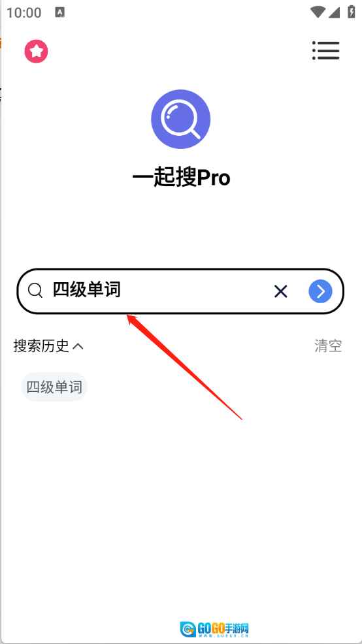The height and width of the screenshot is (644, 362).
Task: Submit search with blue arrow button
Action: [x=320, y=291]
